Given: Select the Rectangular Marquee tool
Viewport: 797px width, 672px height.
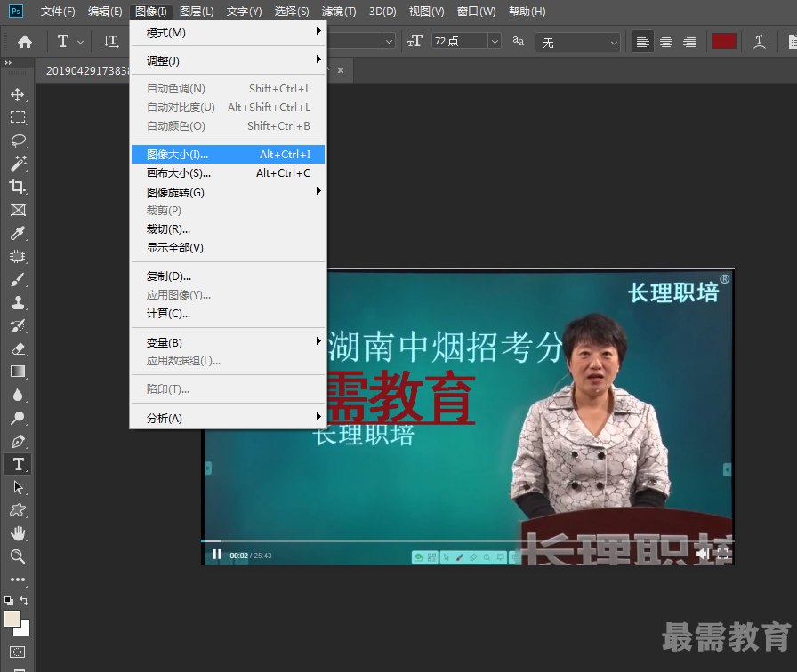Looking at the screenshot, I should [18, 118].
